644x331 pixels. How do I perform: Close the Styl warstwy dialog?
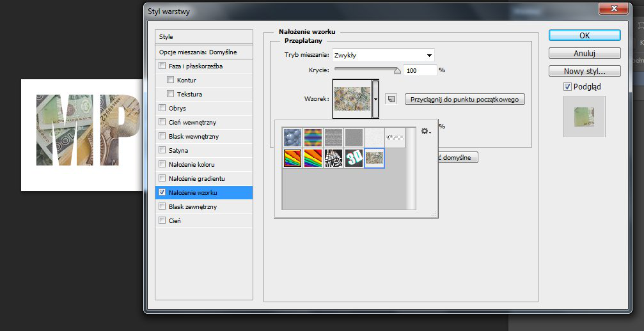[613, 8]
